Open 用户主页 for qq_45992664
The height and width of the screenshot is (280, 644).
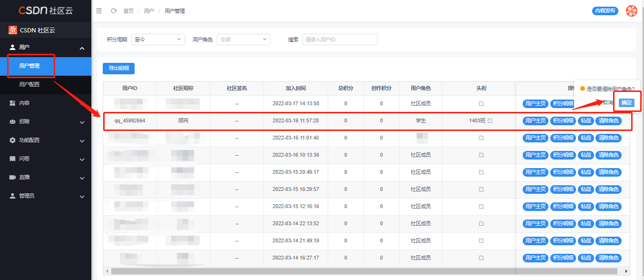(x=536, y=120)
